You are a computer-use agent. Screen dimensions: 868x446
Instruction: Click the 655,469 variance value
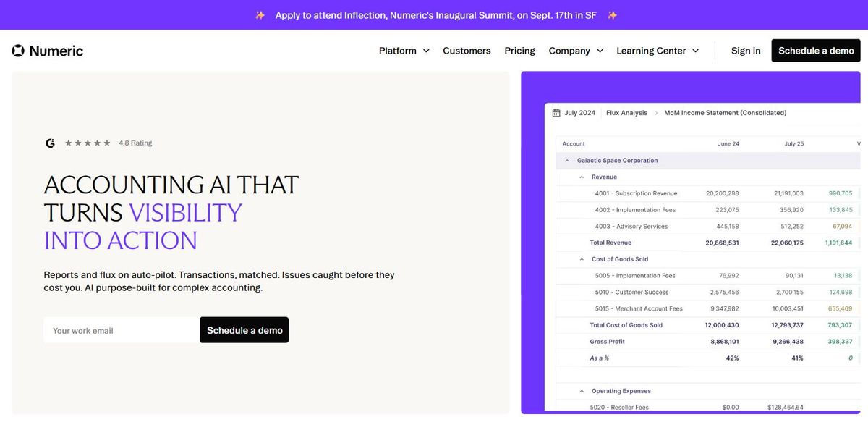tap(841, 309)
